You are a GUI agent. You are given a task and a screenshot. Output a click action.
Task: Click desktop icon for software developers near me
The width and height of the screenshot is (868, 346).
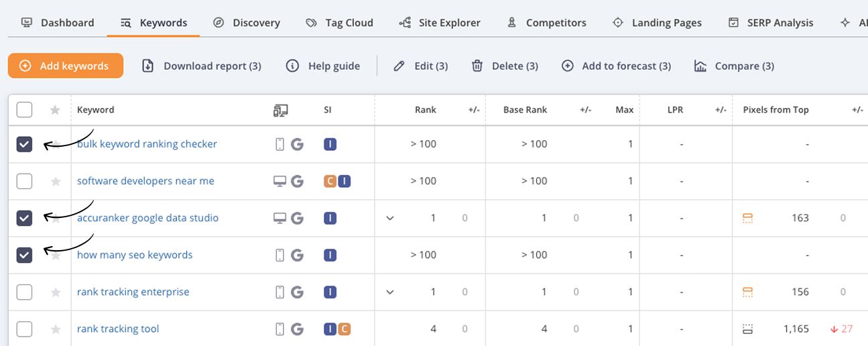[x=280, y=181]
